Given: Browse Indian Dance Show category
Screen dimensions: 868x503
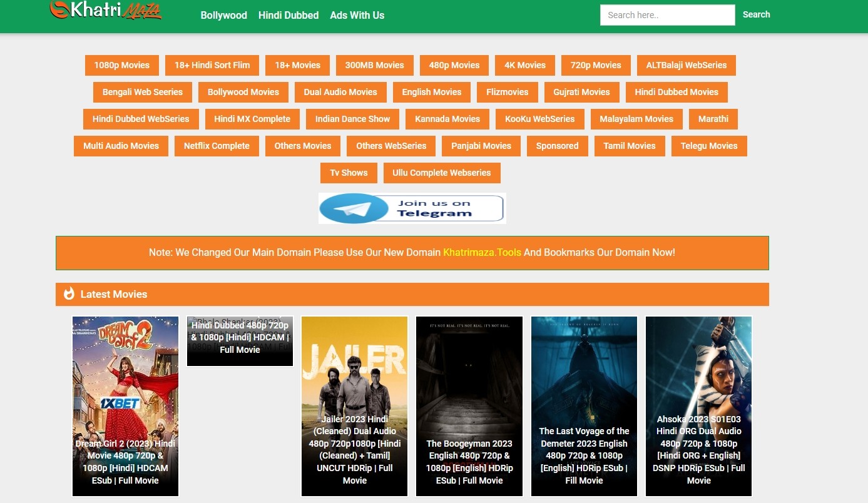Looking at the screenshot, I should point(352,119).
